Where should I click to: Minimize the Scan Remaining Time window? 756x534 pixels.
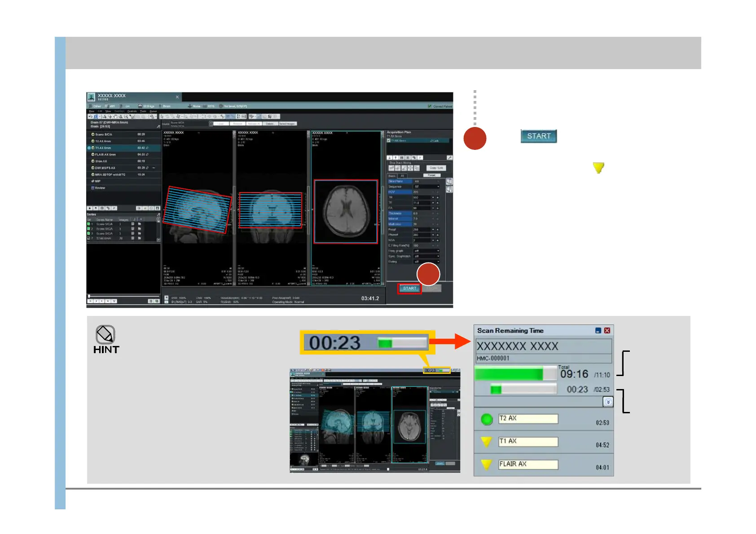pos(598,331)
